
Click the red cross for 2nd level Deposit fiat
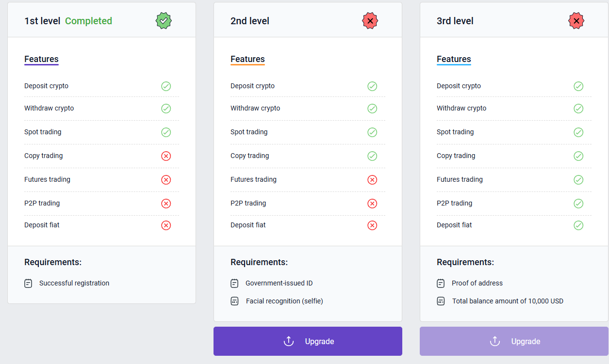point(372,225)
